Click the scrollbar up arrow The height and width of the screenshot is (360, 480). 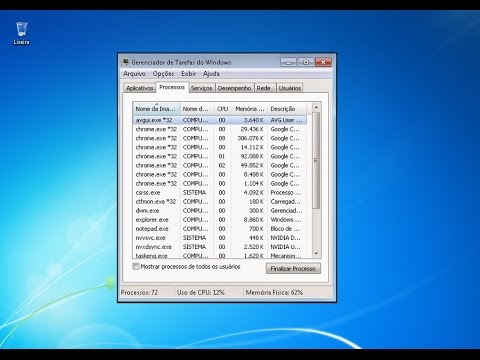(x=316, y=107)
